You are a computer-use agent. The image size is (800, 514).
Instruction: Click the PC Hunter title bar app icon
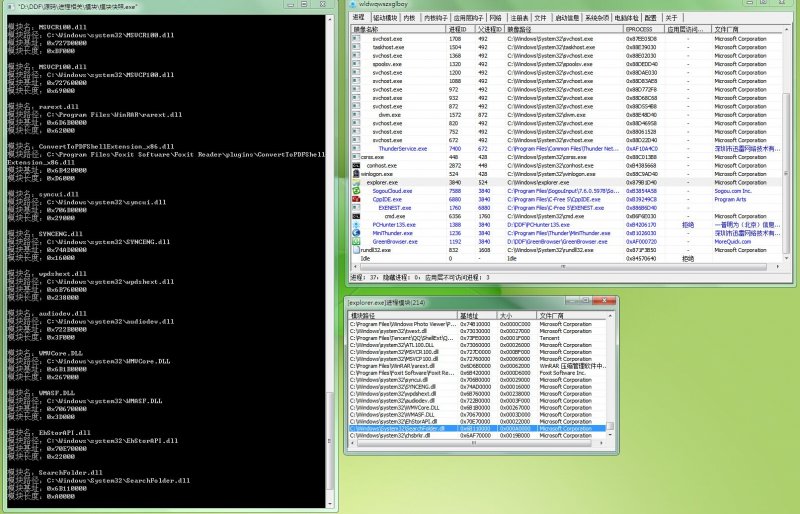pos(353,4)
